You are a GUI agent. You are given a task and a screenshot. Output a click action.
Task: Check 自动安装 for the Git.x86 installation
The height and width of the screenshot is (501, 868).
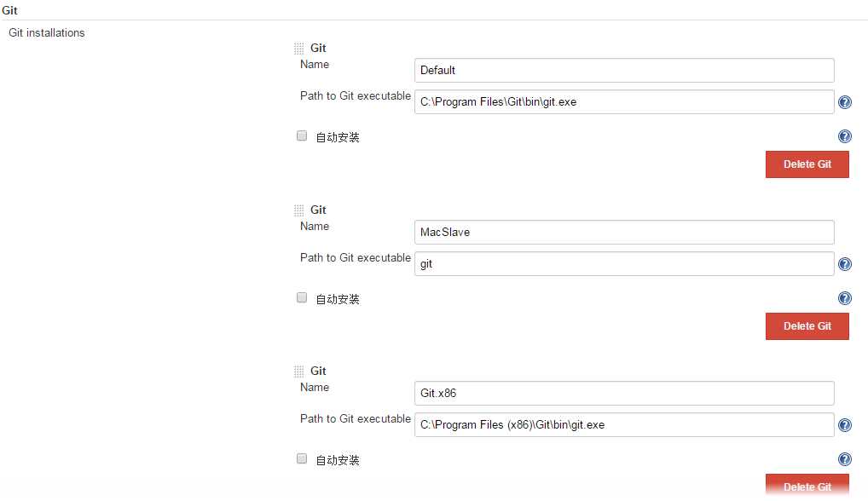tap(302, 458)
